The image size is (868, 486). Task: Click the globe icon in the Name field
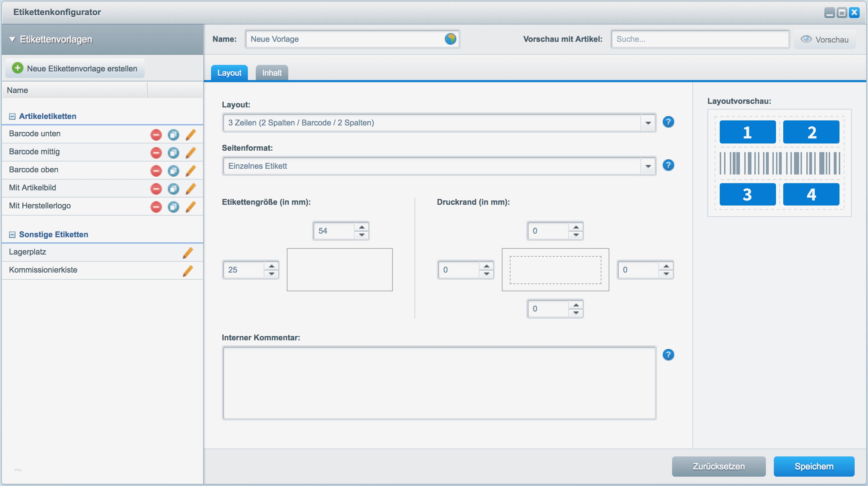tap(450, 39)
